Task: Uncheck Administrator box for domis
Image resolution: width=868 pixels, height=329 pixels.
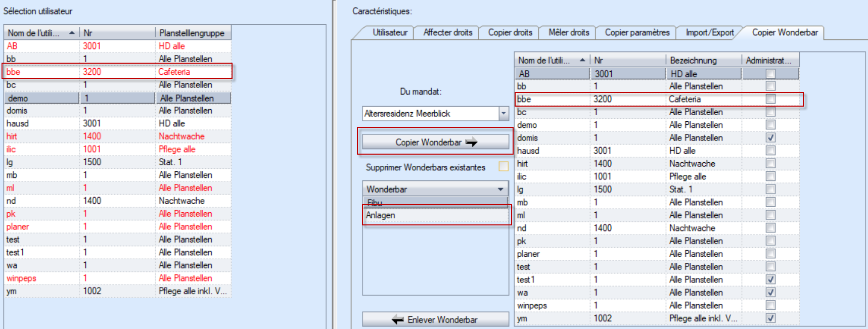Action: [770, 137]
